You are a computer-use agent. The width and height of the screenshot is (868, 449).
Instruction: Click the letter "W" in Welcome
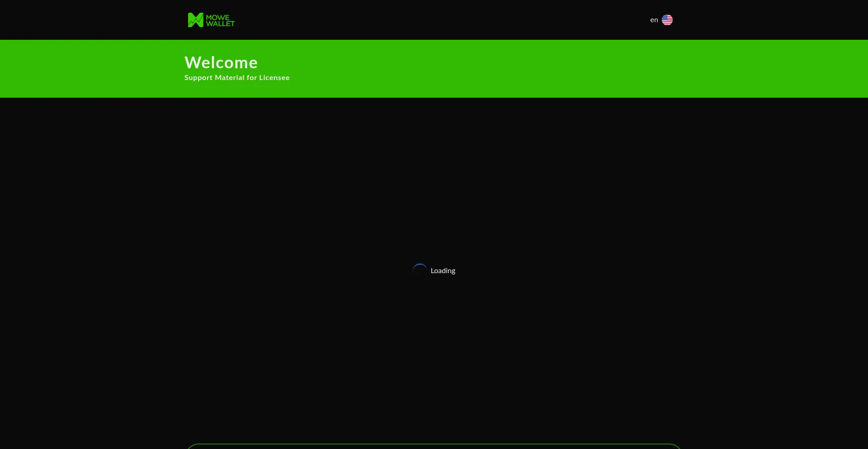tap(192, 62)
